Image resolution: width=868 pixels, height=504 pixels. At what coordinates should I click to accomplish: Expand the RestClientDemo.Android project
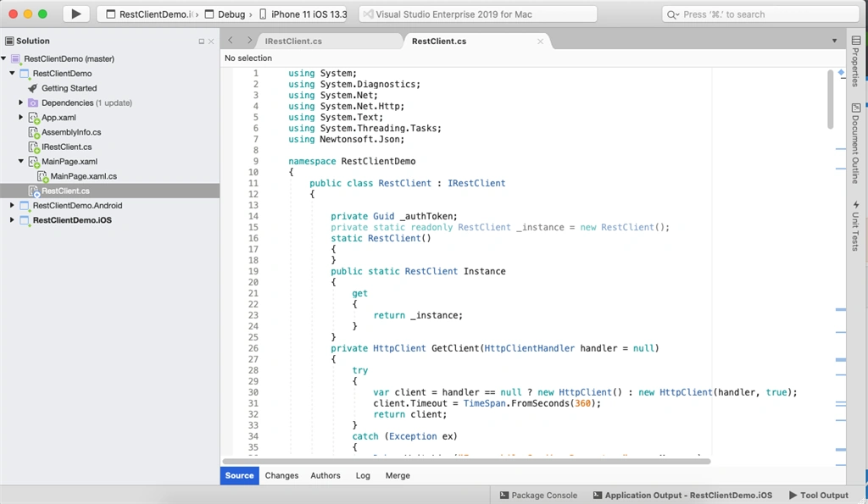click(12, 205)
